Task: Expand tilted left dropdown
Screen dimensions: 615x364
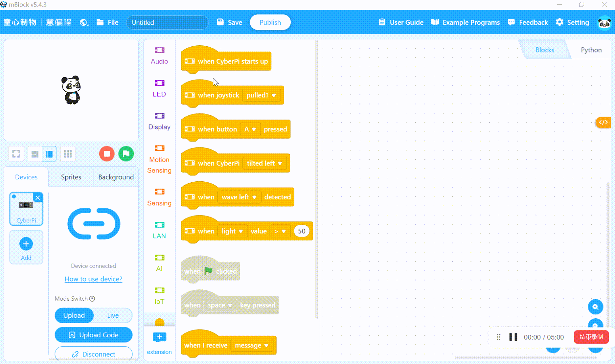Action: 264,163
